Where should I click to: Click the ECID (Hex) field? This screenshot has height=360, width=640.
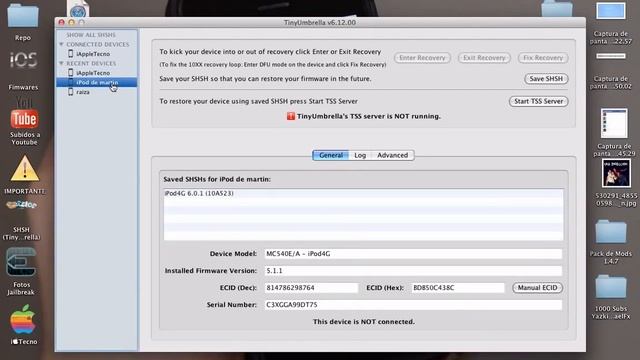click(458, 288)
